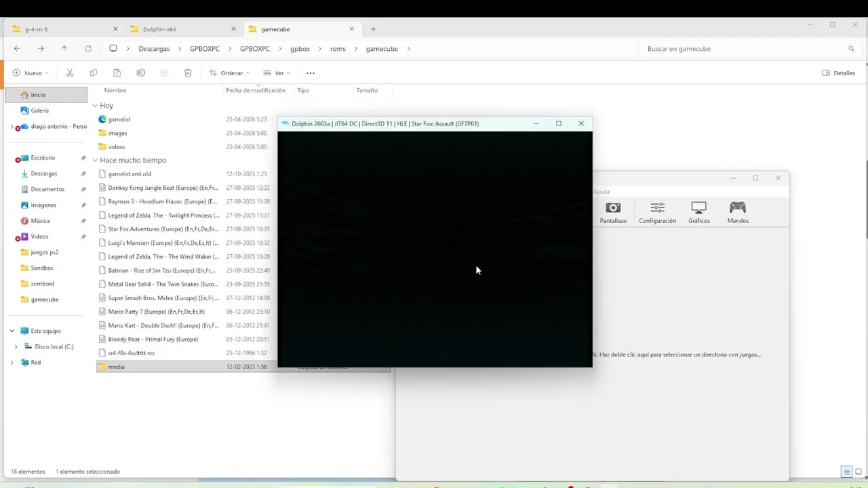Open the Ver view dropdown
868x488 pixels.
[277, 73]
